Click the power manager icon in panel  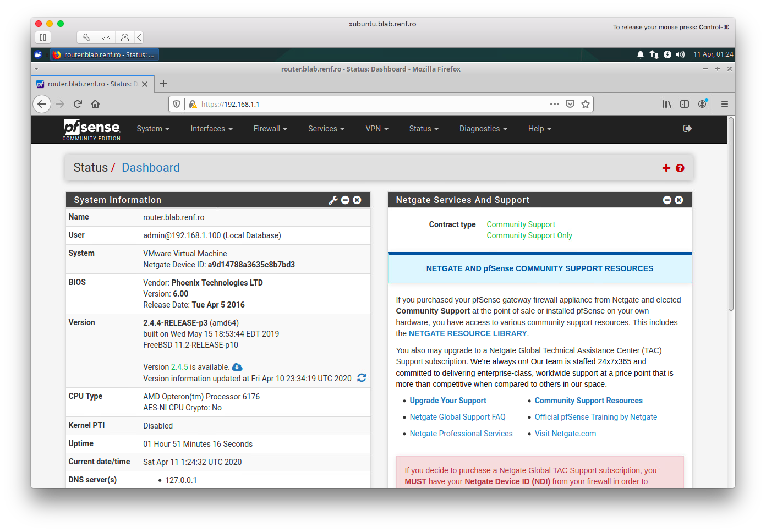pyautogui.click(x=667, y=54)
